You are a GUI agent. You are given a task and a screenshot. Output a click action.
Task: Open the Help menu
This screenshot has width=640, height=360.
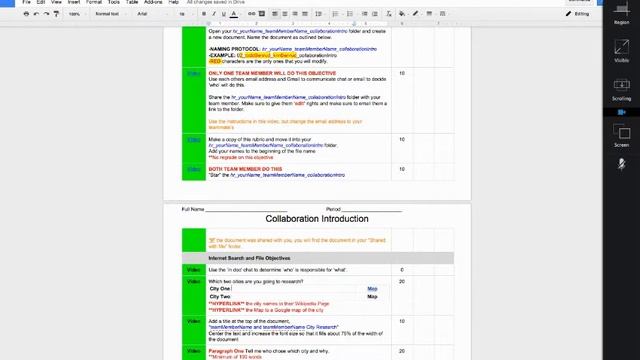tap(173, 2)
